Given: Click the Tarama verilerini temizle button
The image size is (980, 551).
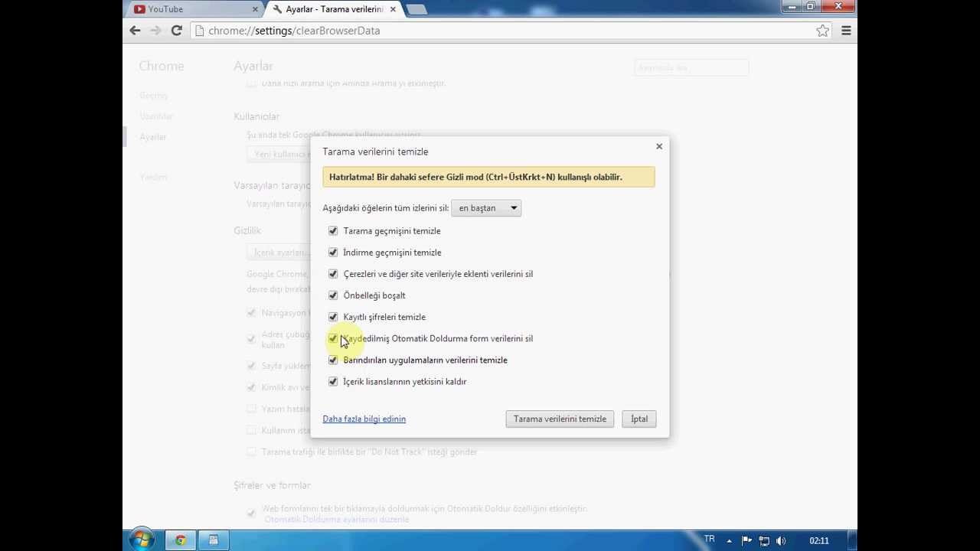Looking at the screenshot, I should click(560, 419).
